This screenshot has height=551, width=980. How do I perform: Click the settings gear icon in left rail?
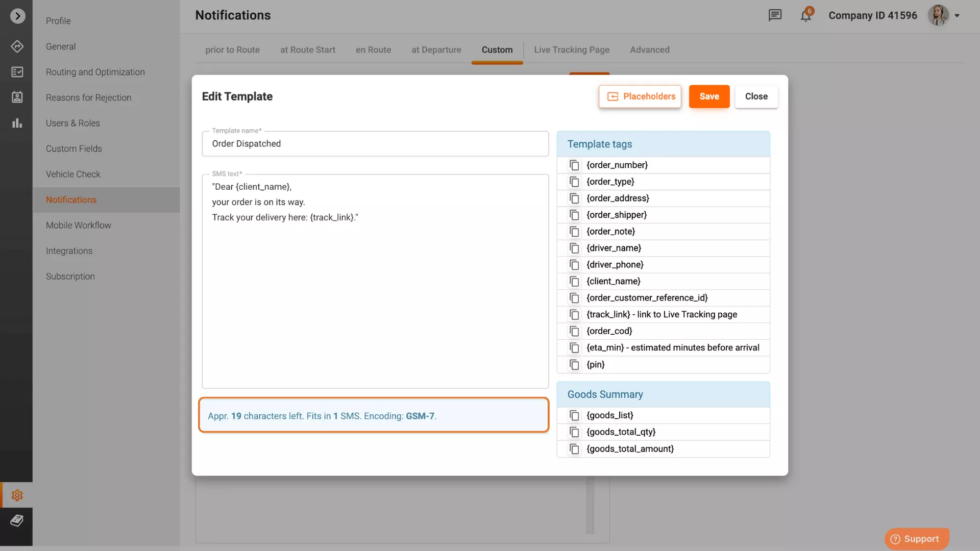point(17,495)
